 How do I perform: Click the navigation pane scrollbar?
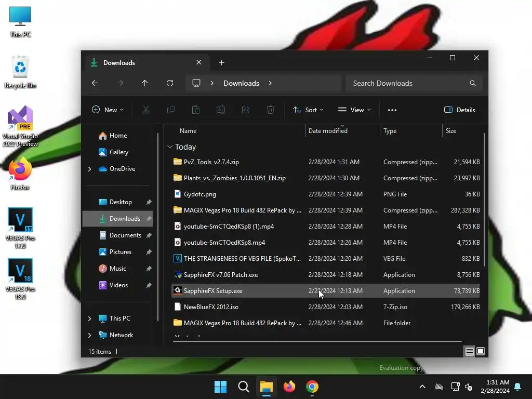pyautogui.click(x=158, y=227)
